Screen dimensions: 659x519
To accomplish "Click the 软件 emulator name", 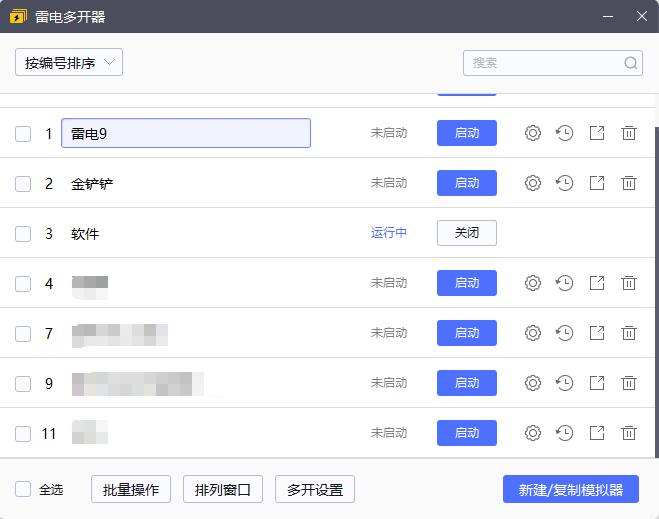I will [85, 234].
